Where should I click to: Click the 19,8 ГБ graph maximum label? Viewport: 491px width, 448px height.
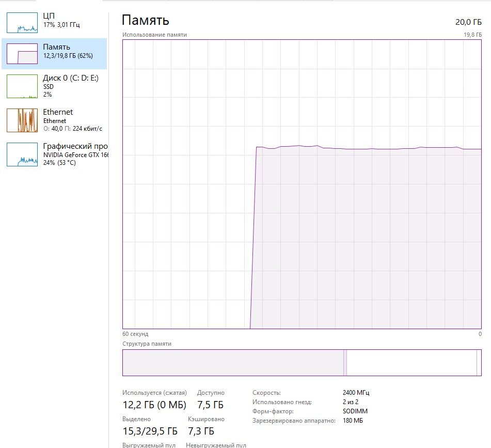(x=472, y=35)
